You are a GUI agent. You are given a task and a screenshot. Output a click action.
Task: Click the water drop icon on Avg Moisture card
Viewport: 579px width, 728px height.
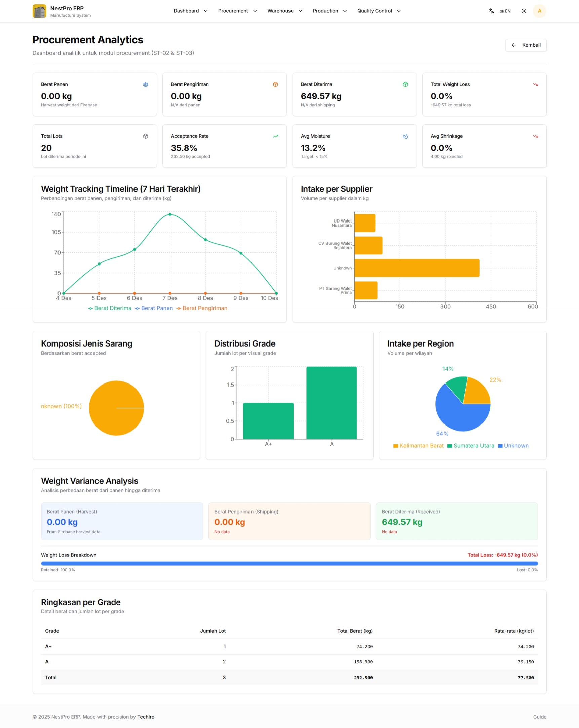pos(405,136)
